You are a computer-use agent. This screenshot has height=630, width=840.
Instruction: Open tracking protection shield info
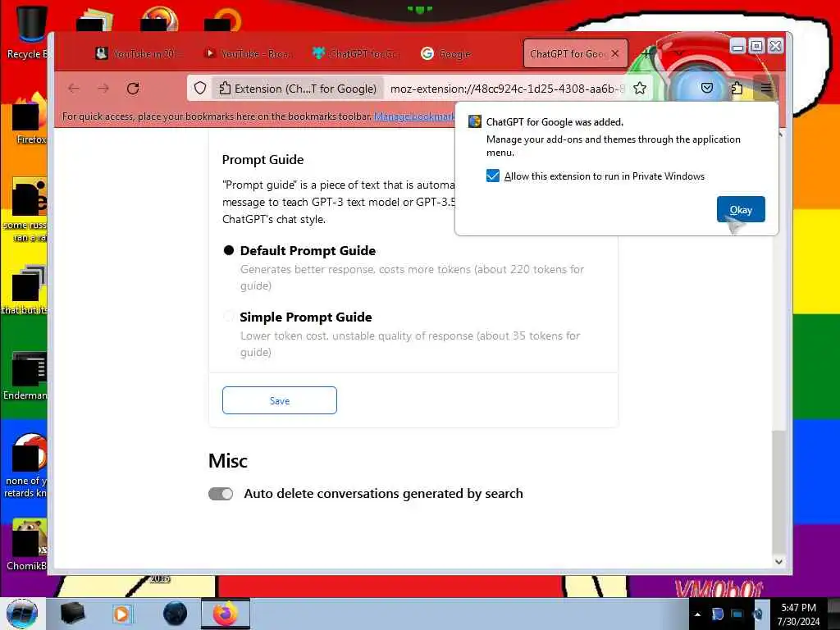pyautogui.click(x=200, y=89)
